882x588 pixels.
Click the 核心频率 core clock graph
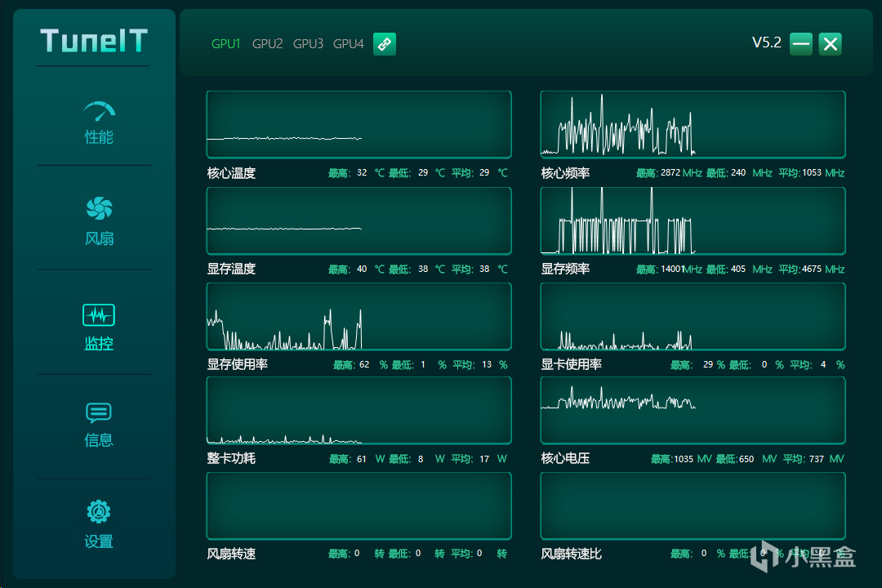pos(693,124)
